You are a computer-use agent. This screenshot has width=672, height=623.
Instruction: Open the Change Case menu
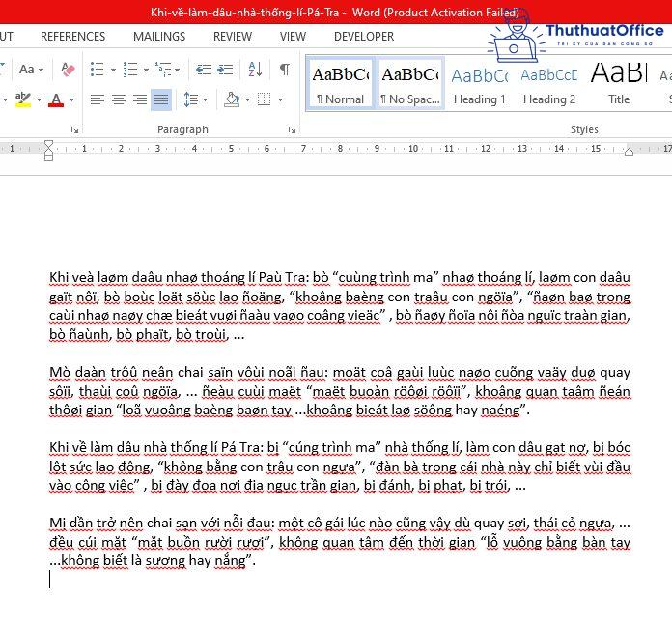(31, 69)
